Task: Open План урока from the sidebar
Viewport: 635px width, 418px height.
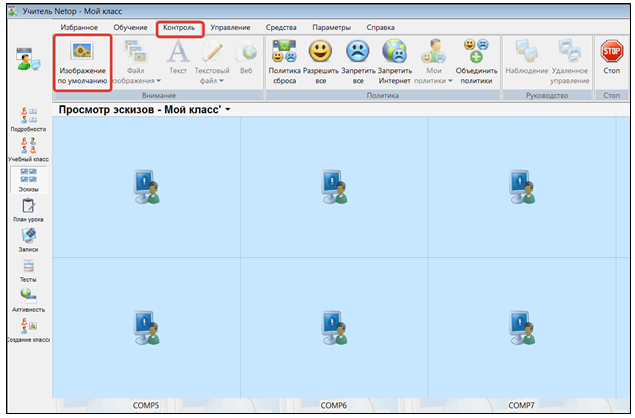Action: coord(28,208)
